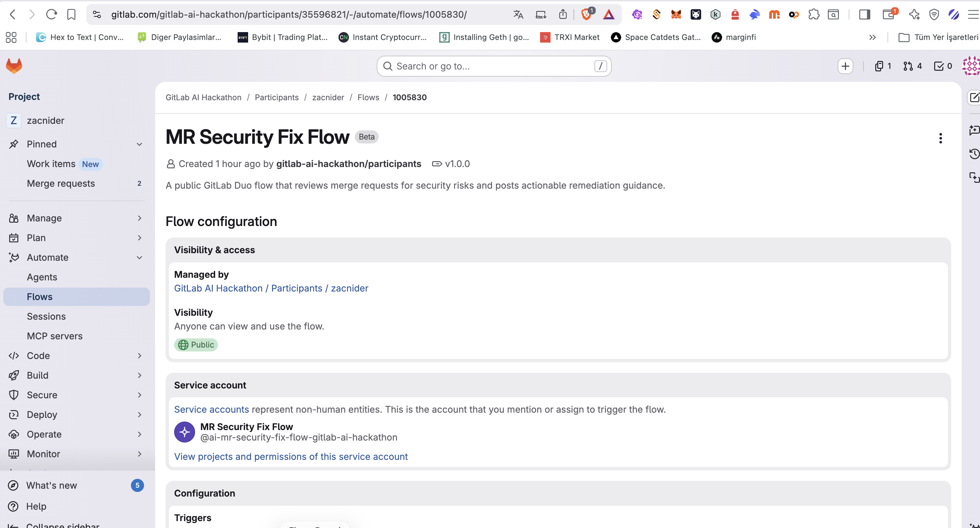The image size is (980, 528).
Task: Click the MR Security Fix Flow avatar
Action: pyautogui.click(x=185, y=432)
